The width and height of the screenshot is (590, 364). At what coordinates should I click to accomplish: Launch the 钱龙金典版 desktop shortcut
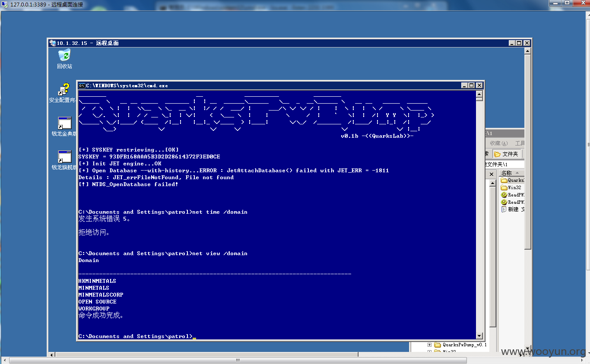(x=64, y=127)
